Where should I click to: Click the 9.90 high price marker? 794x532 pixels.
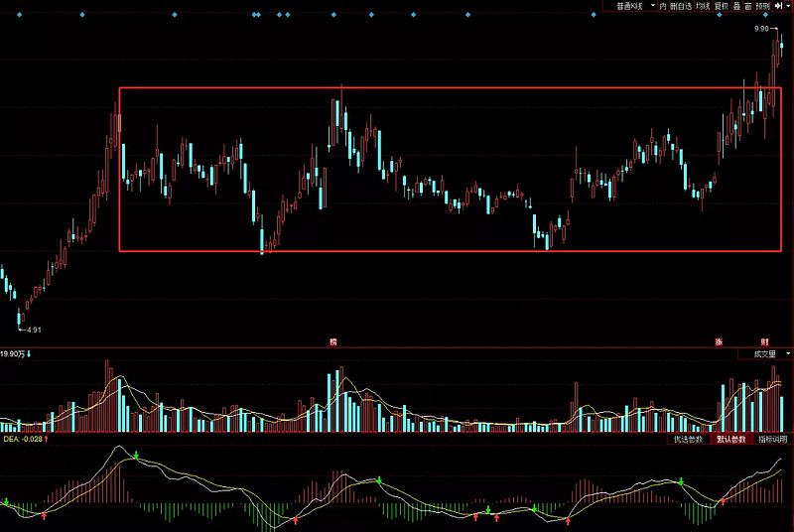(762, 30)
